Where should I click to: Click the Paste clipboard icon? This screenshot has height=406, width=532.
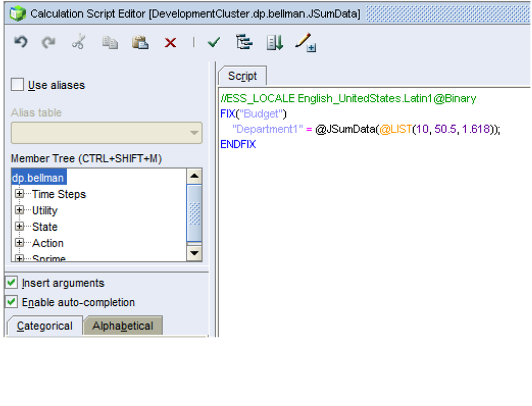(x=140, y=42)
